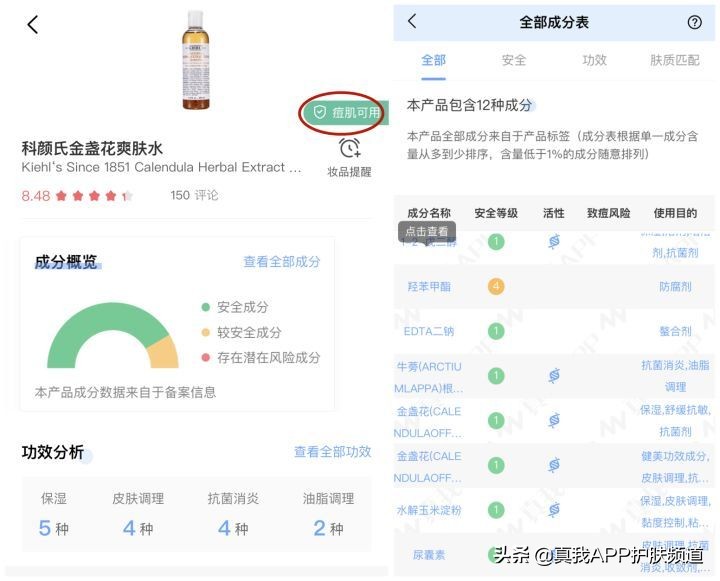Tap the 点击查看 tooltip
The height and width of the screenshot is (581, 720).
pyautogui.click(x=427, y=232)
